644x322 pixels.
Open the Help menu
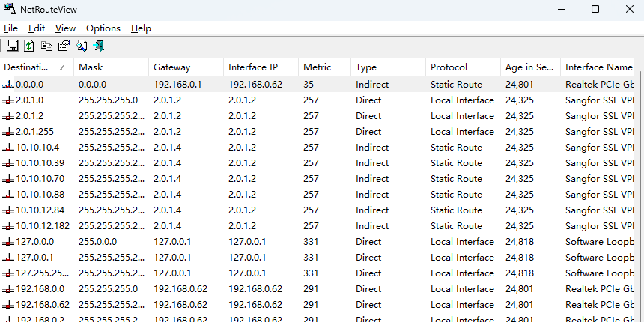[141, 28]
